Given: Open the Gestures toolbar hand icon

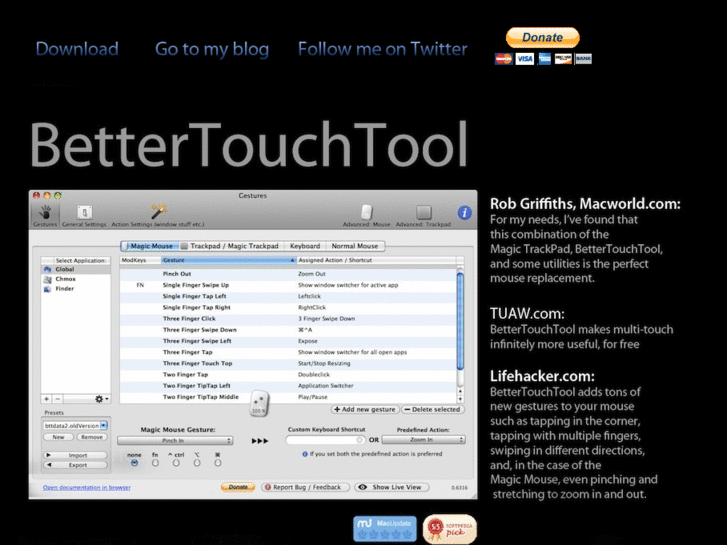Looking at the screenshot, I should (45, 213).
